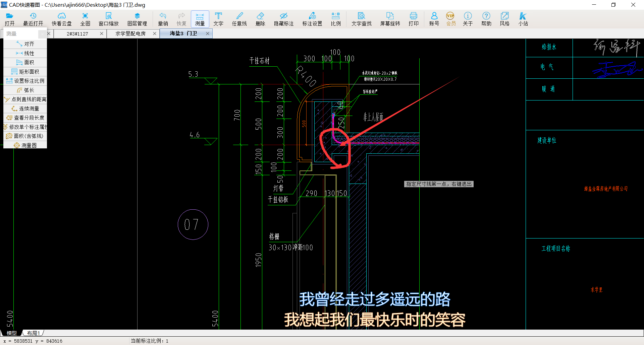Switch to the 求学里配电房 tab

(x=130, y=33)
